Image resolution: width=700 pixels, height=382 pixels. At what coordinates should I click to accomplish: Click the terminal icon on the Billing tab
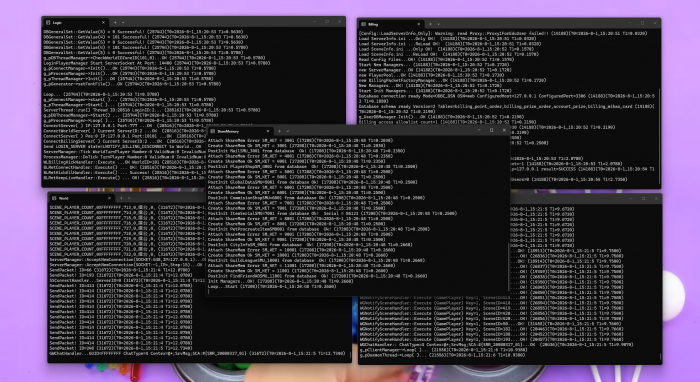pos(363,24)
